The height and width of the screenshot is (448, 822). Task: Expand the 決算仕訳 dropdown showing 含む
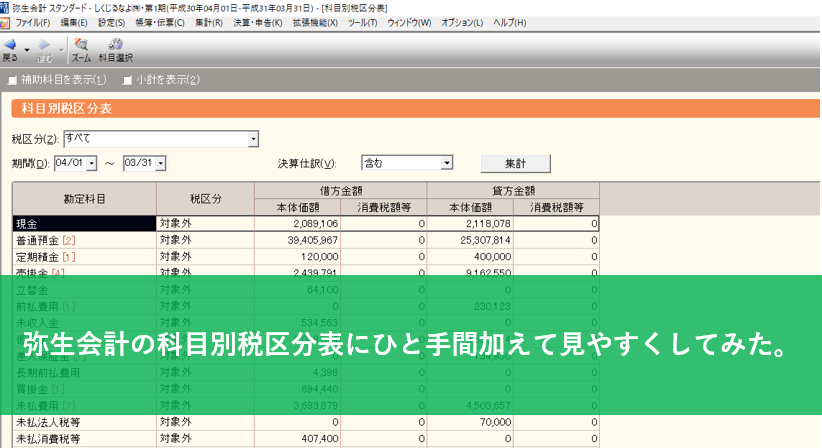tap(447, 163)
